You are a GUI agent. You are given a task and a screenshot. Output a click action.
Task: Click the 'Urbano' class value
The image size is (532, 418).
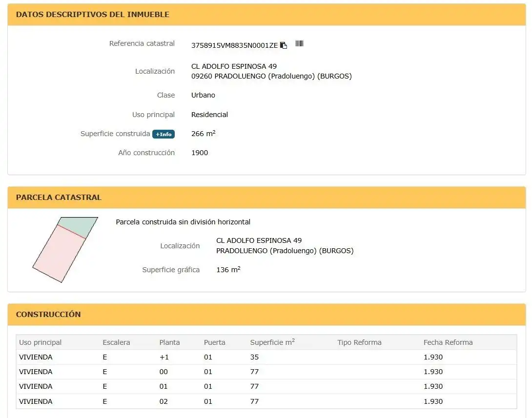coord(203,95)
